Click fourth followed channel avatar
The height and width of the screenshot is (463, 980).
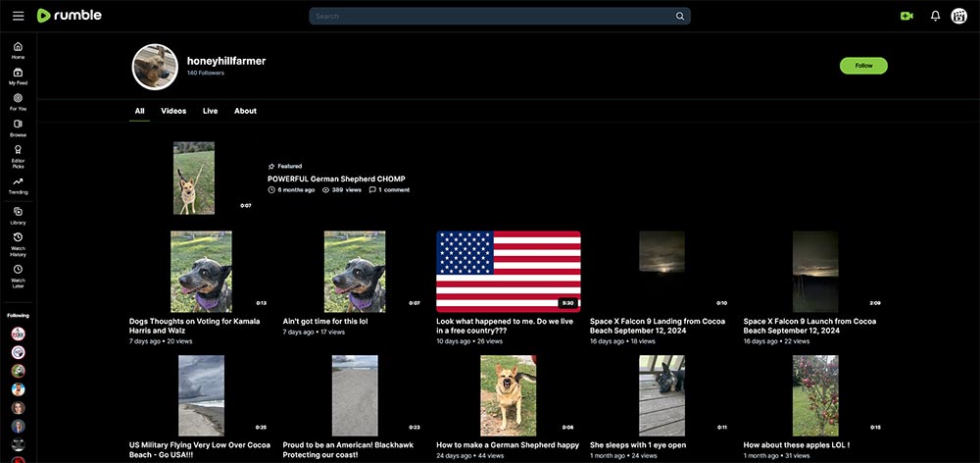pyautogui.click(x=18, y=389)
